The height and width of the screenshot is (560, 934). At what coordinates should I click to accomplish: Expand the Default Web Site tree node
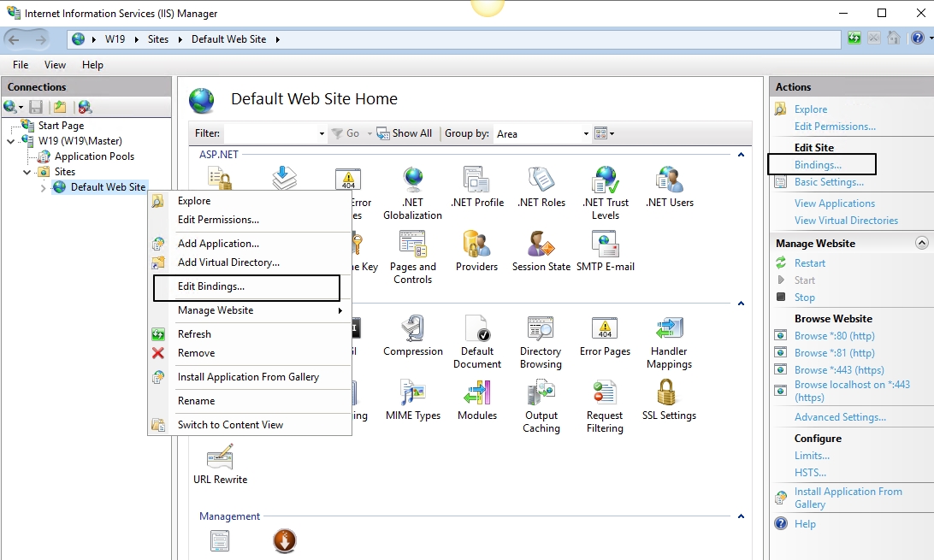click(x=43, y=188)
